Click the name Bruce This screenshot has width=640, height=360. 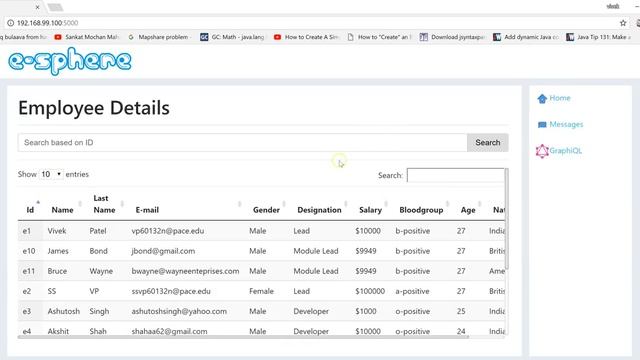(57, 271)
